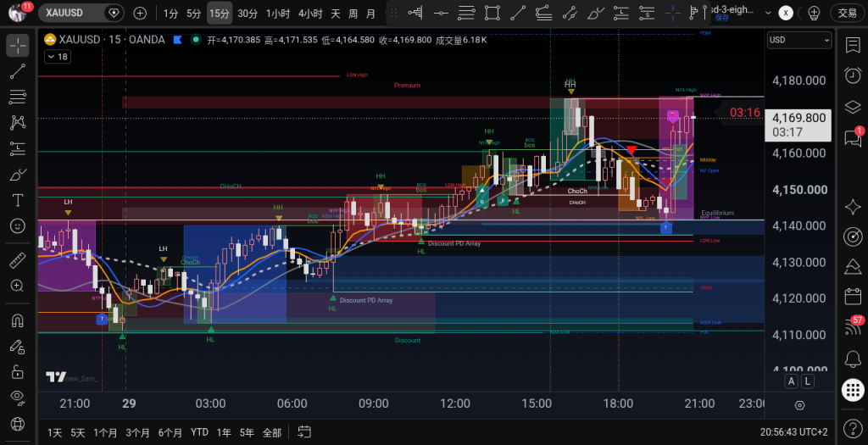Switch to 天 daily timeframe

click(336, 14)
